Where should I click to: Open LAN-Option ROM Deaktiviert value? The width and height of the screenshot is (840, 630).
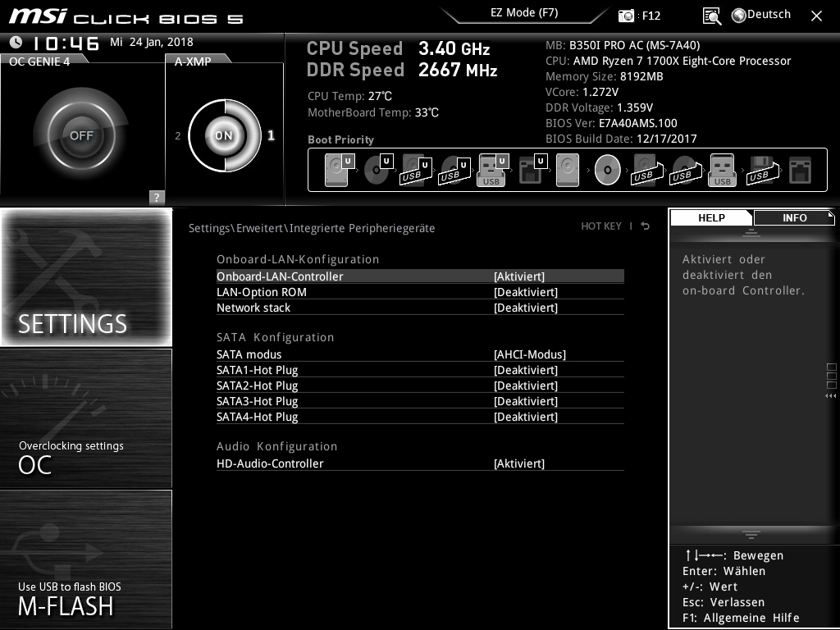point(526,292)
